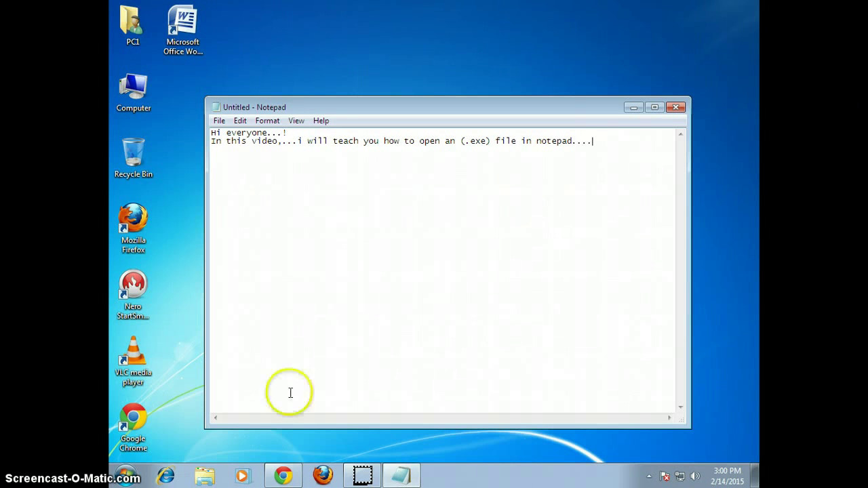This screenshot has height=488, width=868.
Task: Open Internet Explorer from the taskbar
Action: point(165,476)
